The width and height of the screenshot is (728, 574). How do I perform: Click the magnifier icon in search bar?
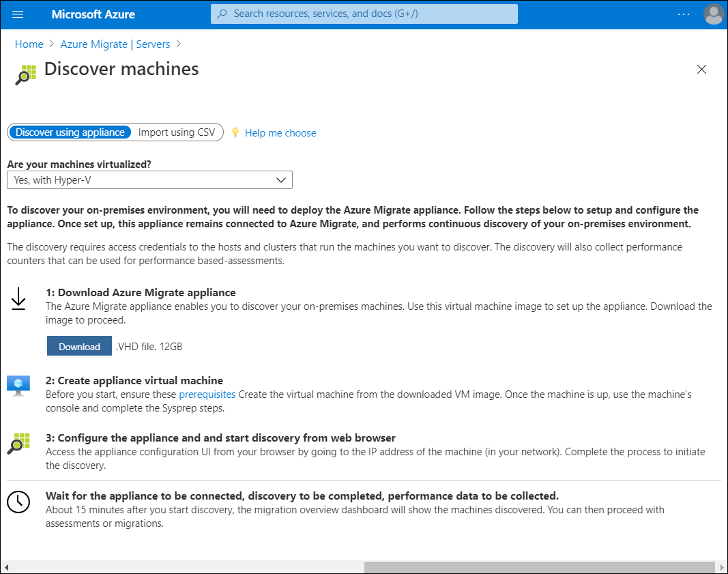(x=222, y=14)
